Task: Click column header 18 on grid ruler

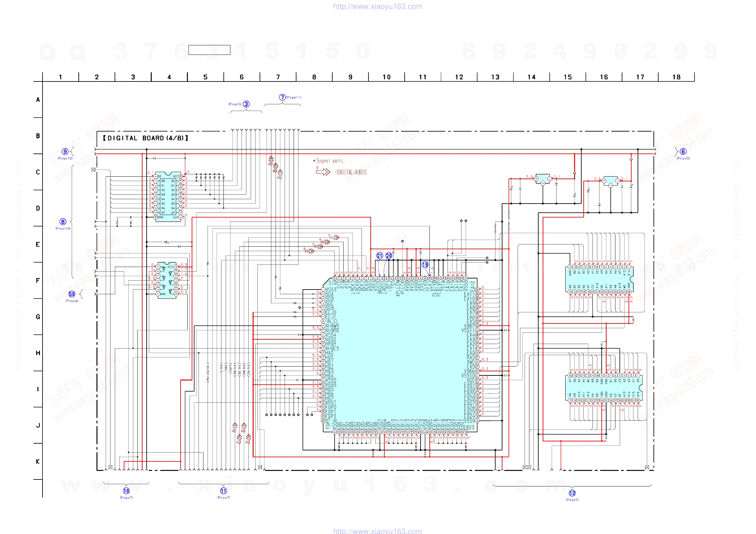Action: (x=676, y=77)
